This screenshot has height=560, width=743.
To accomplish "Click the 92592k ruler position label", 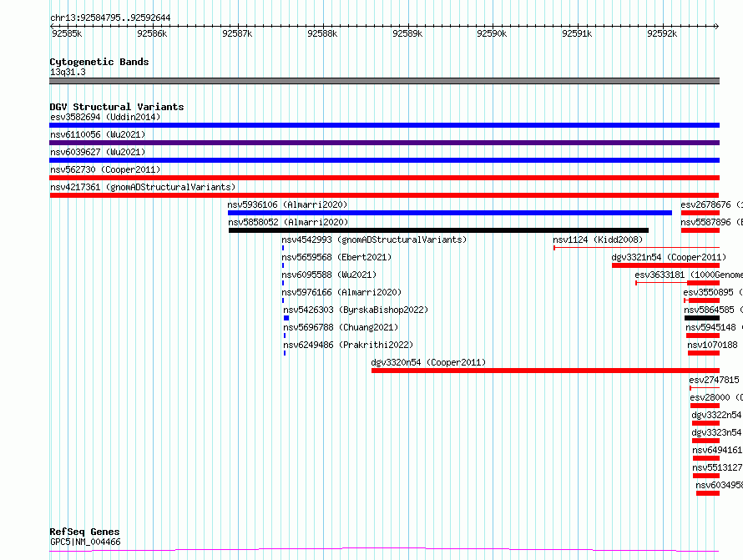I will 662,33.
